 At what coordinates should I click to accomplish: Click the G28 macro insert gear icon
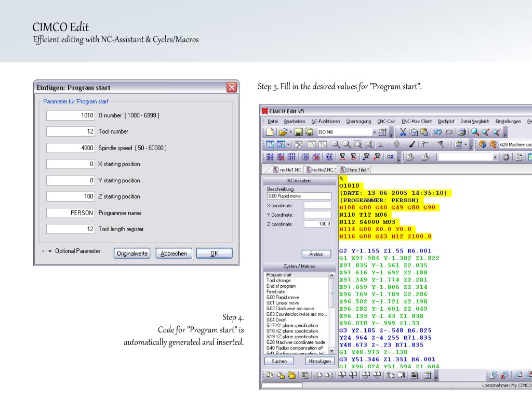[483, 145]
